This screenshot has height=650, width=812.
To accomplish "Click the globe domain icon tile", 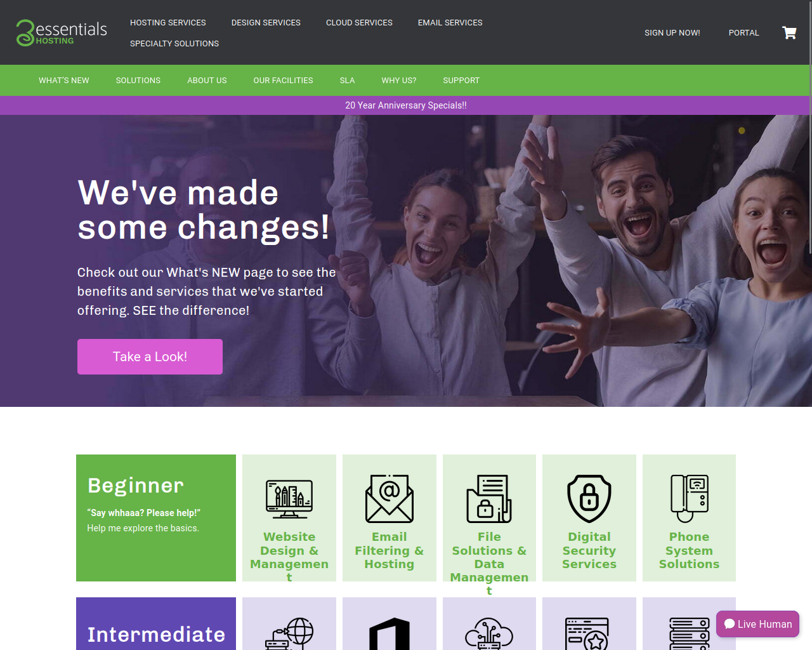I will pyautogui.click(x=289, y=623).
